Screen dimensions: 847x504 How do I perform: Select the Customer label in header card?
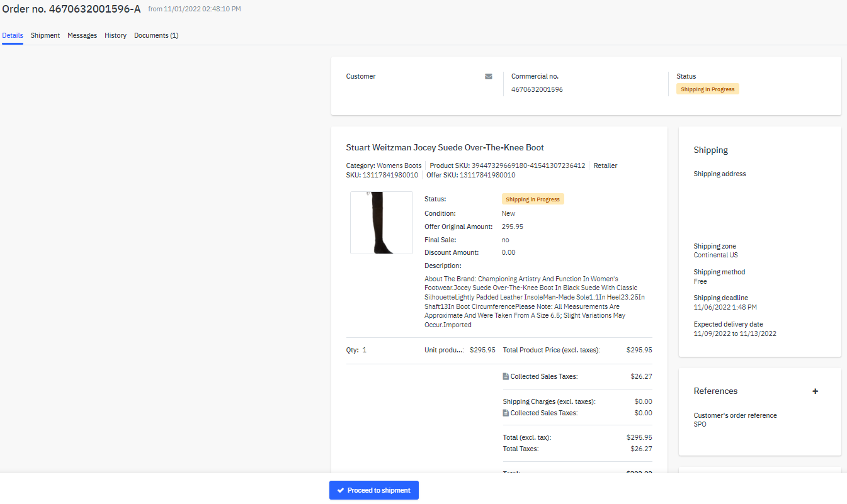pos(361,76)
